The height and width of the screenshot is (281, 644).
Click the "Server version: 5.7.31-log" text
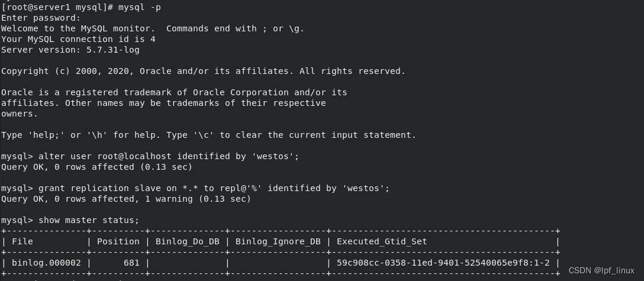pyautogui.click(x=70, y=50)
